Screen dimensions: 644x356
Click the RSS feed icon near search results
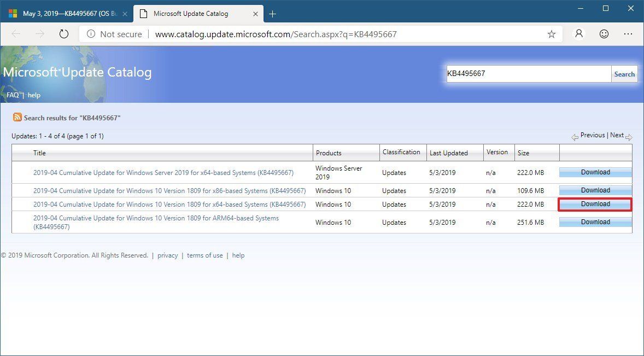[16, 117]
